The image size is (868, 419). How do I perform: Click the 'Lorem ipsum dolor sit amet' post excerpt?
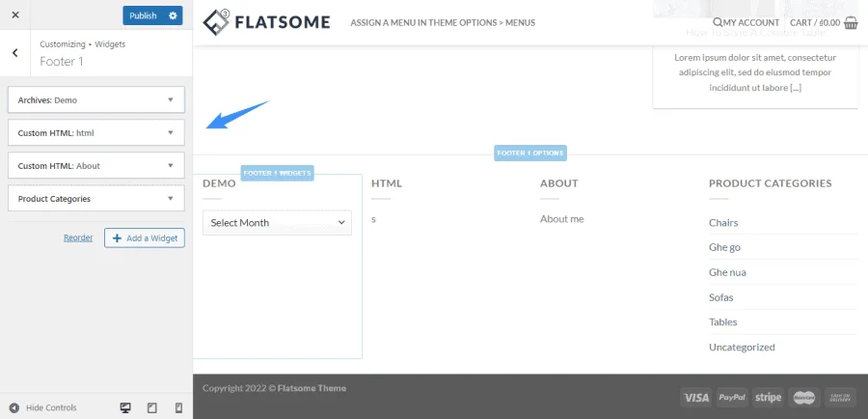pyautogui.click(x=755, y=72)
